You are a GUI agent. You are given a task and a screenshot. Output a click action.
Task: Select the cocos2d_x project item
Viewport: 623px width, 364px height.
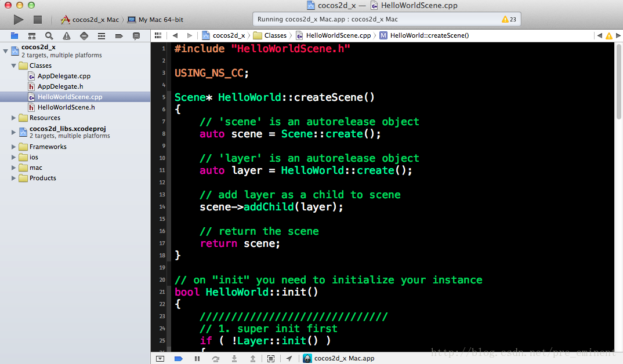(75, 51)
